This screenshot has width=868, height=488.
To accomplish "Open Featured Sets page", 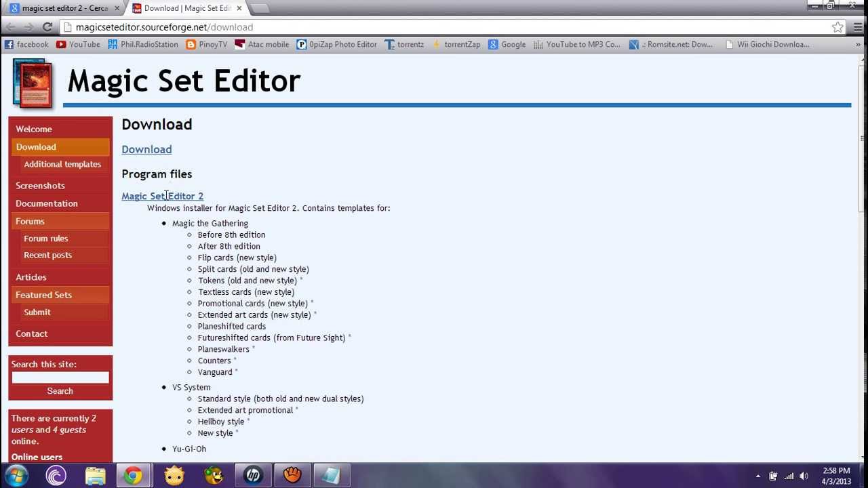I will pos(60,295).
